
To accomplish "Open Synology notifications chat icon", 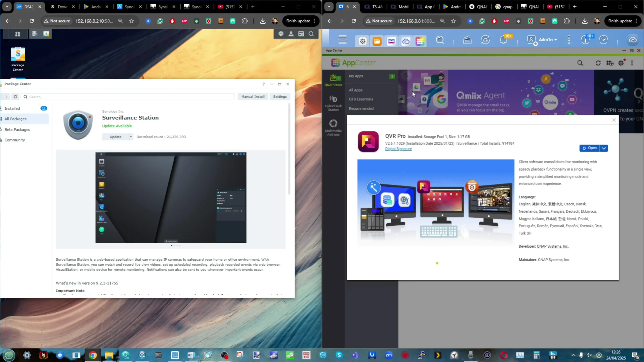I will pyautogui.click(x=281, y=34).
